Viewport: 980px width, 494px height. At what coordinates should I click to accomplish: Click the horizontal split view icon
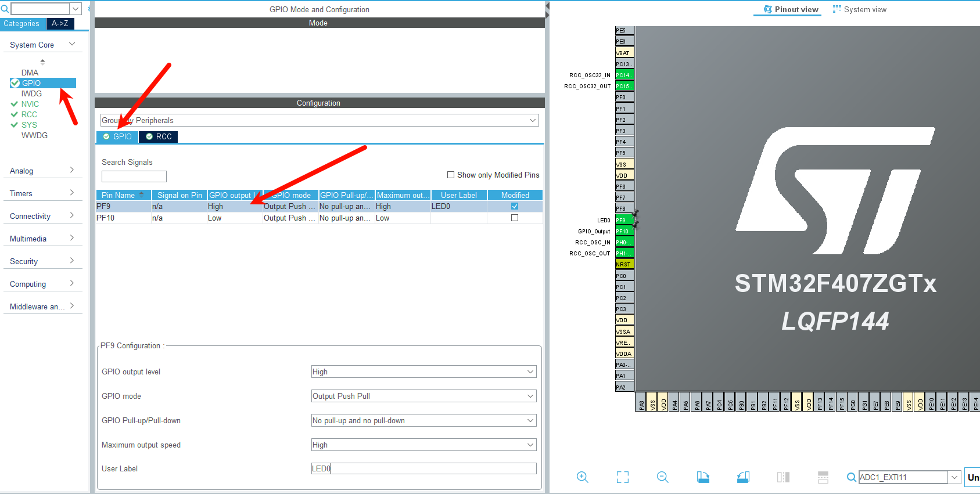point(823,477)
